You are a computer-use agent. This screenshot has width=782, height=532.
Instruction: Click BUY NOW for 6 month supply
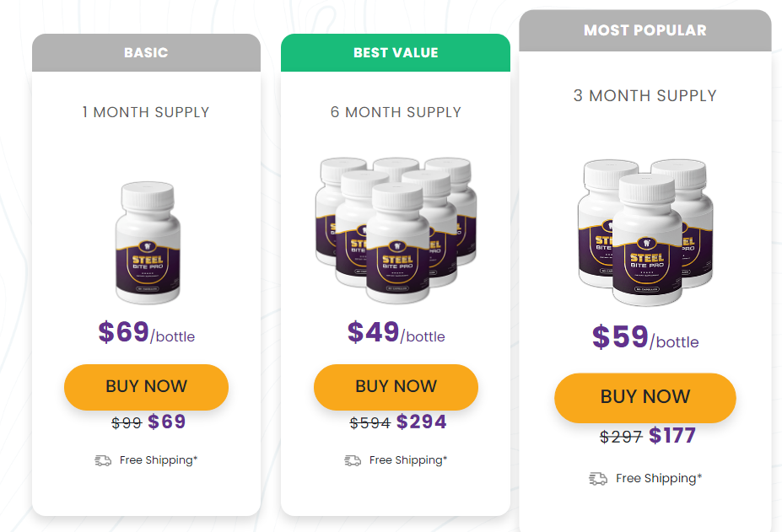[396, 387]
